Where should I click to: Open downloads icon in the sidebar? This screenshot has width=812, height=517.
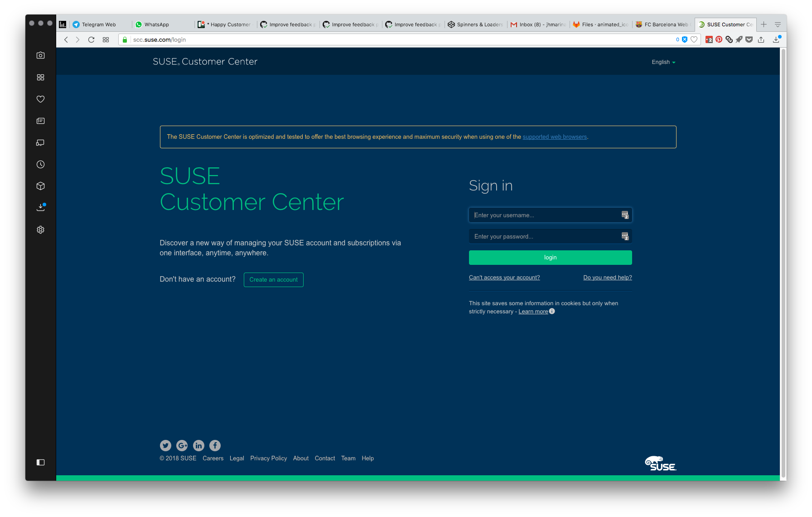[41, 207]
